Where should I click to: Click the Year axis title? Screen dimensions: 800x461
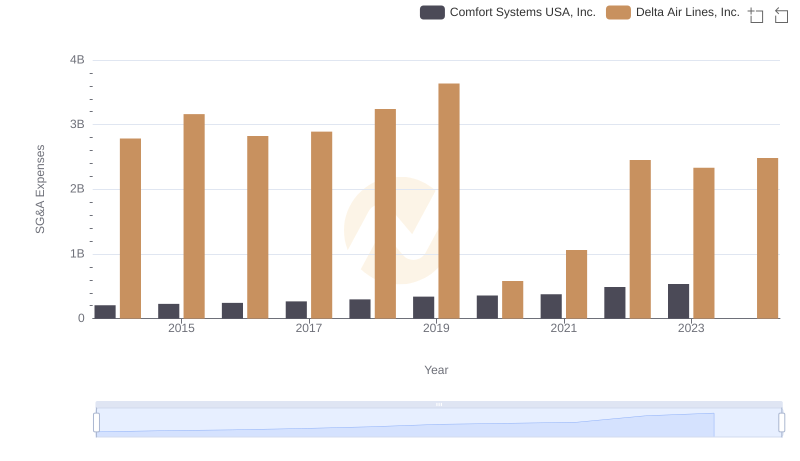pos(436,370)
